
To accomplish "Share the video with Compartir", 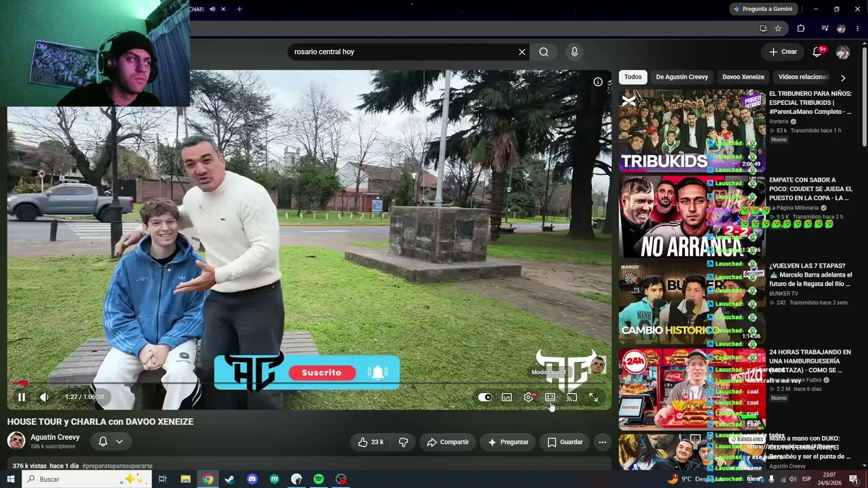I will click(448, 442).
